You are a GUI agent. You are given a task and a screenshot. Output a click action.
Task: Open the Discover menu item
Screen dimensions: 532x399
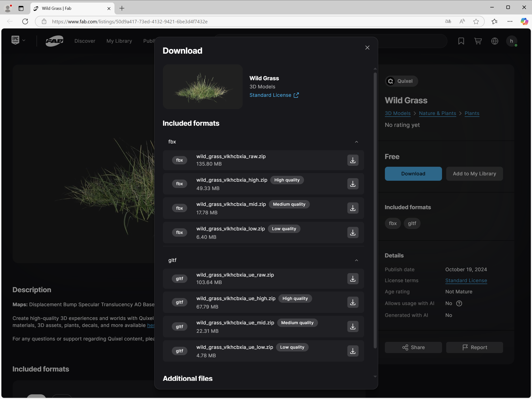pyautogui.click(x=85, y=41)
